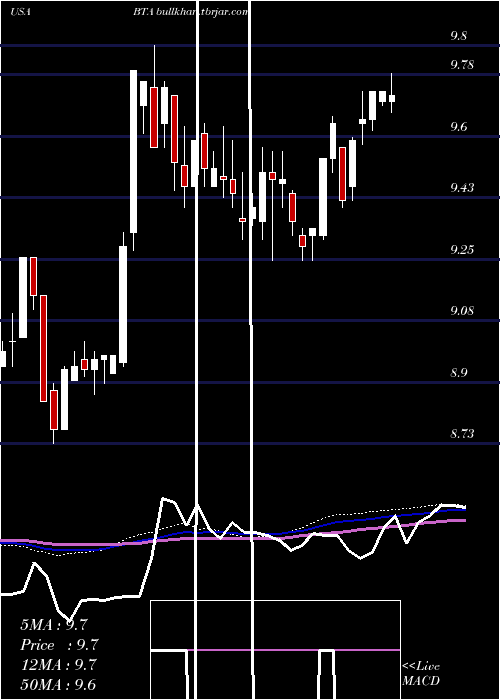Click the 9.6 price axis label
Screen dimensions: 500x700
pyautogui.click(x=458, y=127)
